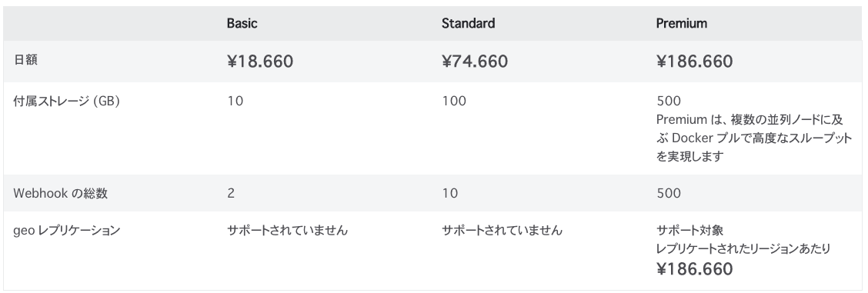This screenshot has height=293, width=868.
Task: Click the 付属ストレージ (GB) row label
Action: click(67, 102)
